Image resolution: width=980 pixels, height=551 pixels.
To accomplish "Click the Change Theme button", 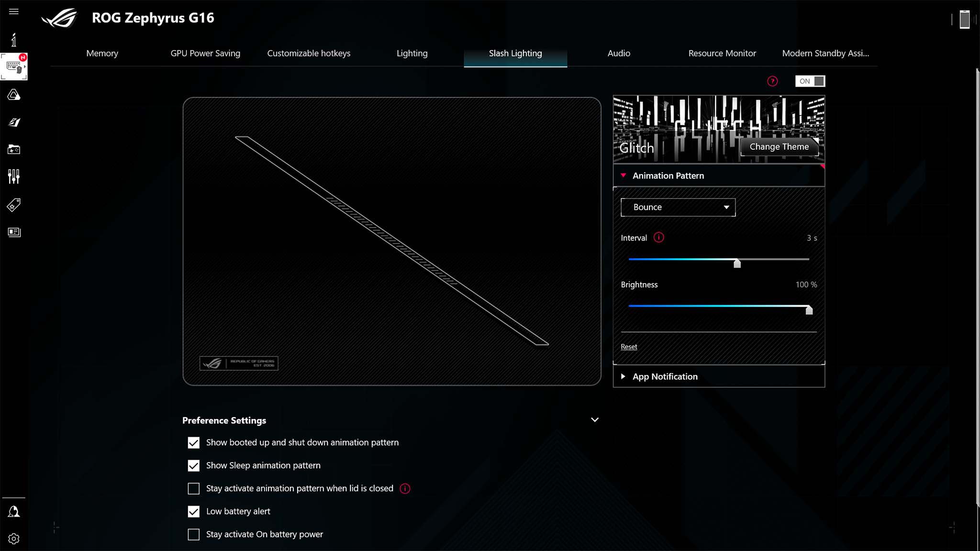I will 780,147.
